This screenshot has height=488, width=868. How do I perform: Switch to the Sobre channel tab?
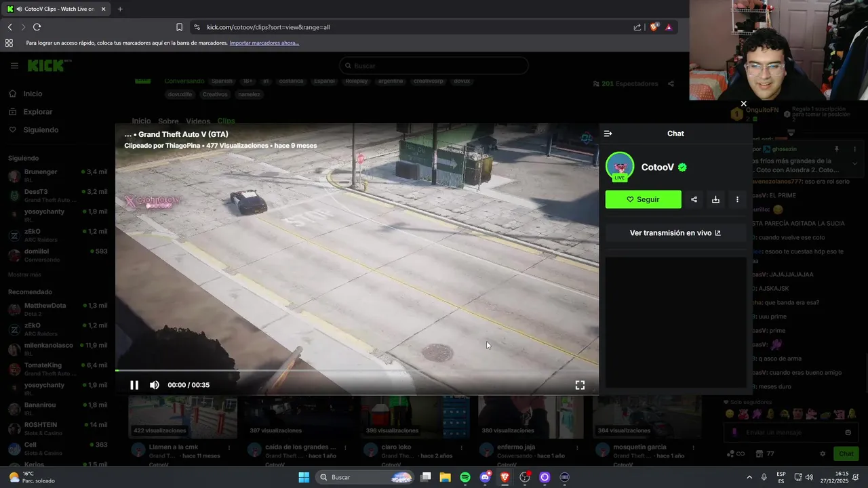168,121
